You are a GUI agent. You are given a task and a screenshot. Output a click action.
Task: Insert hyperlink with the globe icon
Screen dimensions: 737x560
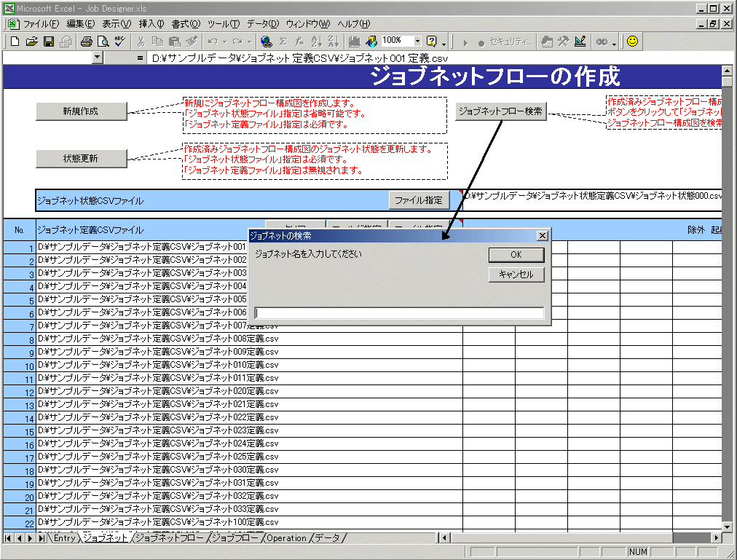tap(266, 42)
